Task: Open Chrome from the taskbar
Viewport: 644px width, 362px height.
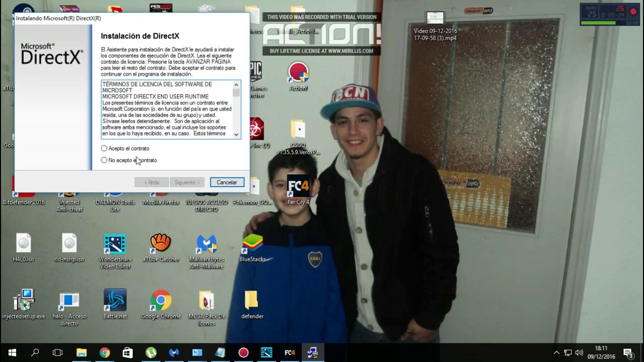Action: coord(105,352)
